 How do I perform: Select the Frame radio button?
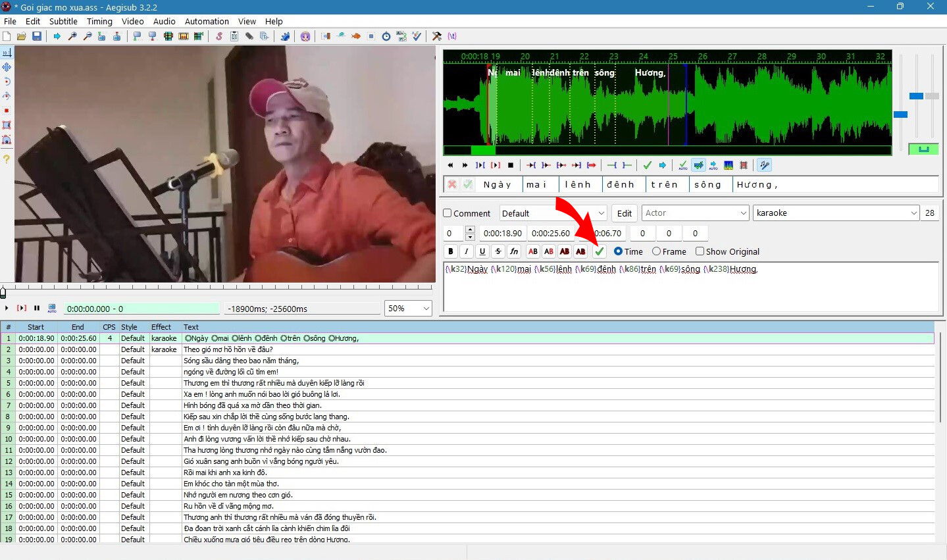pos(656,251)
